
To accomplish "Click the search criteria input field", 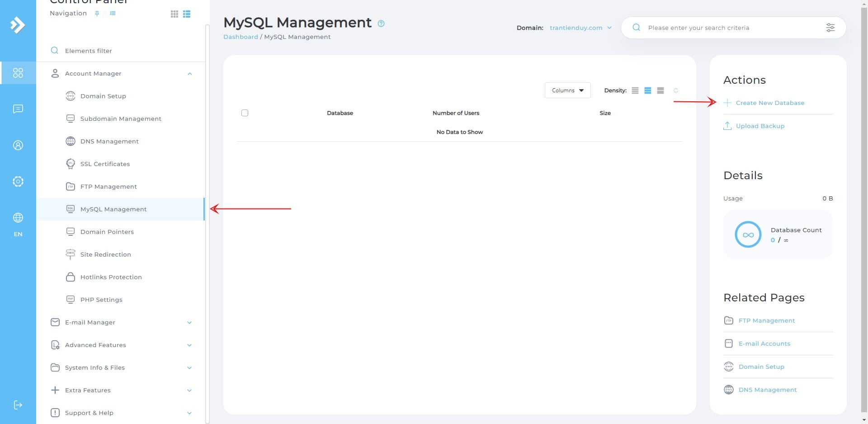I will 733,28.
